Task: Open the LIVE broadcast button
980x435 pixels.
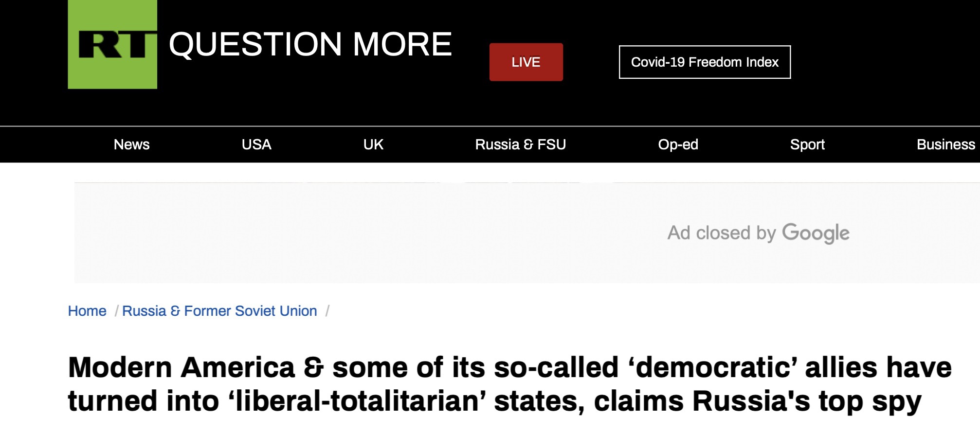Action: pos(526,62)
